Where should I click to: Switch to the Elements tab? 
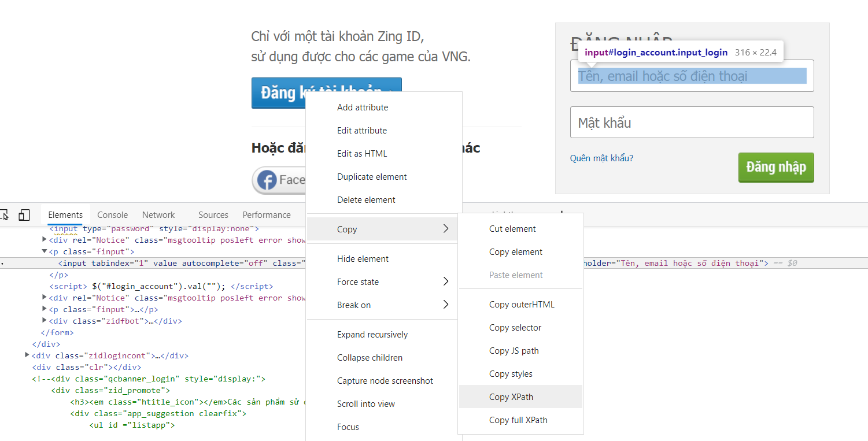click(x=65, y=214)
